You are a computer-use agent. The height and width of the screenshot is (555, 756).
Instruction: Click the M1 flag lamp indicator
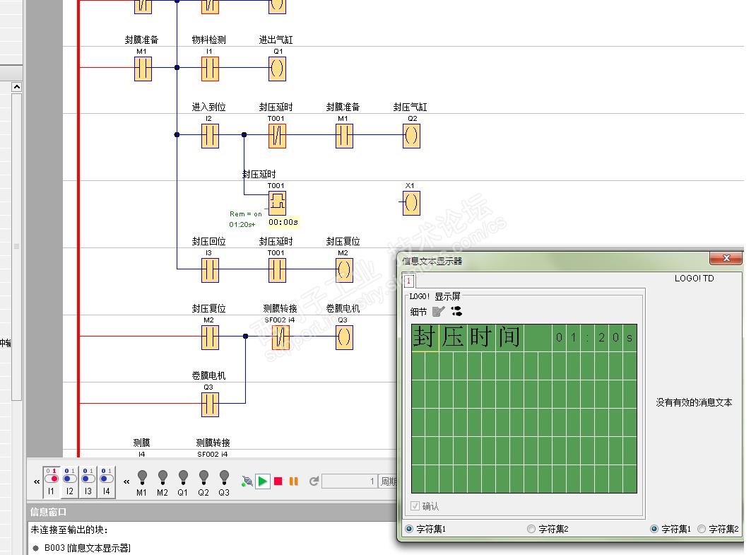(x=142, y=477)
